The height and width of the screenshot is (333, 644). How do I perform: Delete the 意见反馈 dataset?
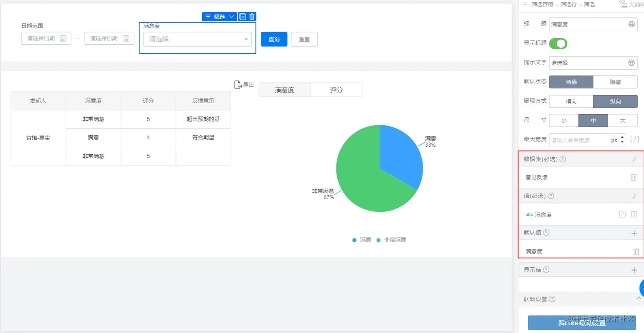(633, 177)
